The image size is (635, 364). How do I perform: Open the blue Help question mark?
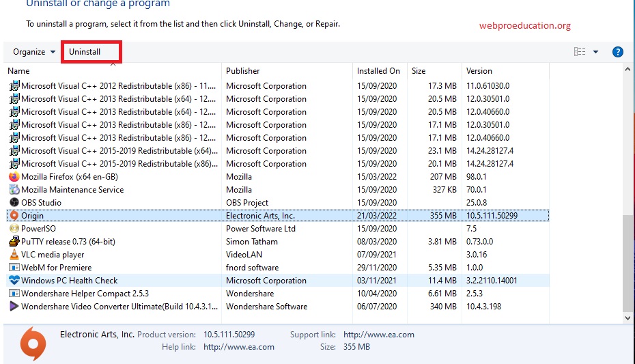pos(617,52)
